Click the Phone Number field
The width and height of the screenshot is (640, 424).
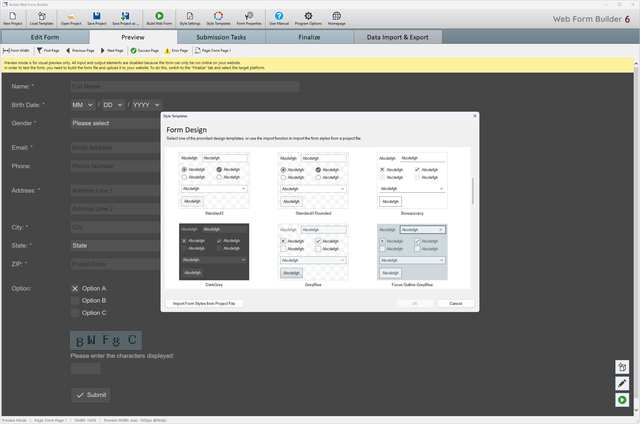116,166
